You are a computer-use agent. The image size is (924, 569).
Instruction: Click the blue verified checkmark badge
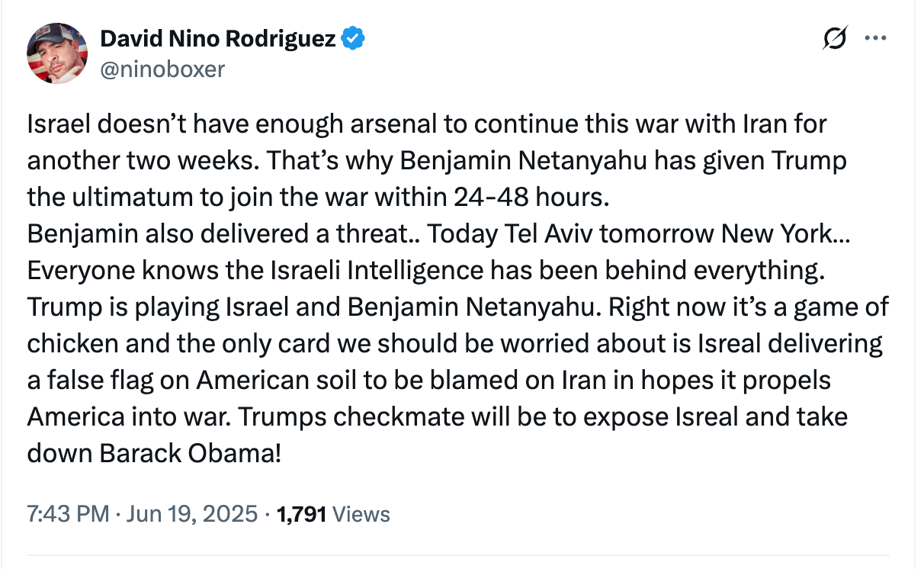(x=352, y=38)
